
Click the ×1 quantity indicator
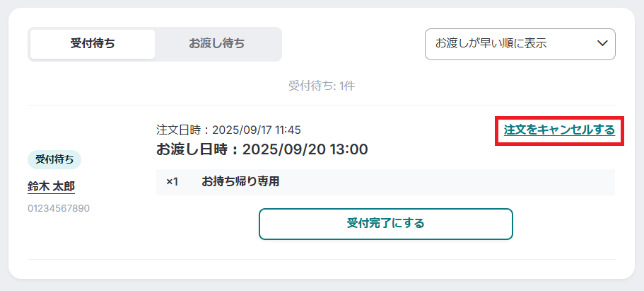pos(172,182)
